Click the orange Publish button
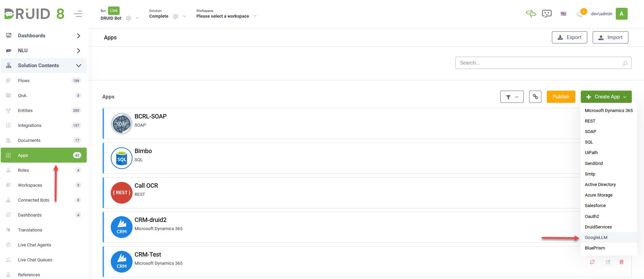The width and height of the screenshot is (644, 279). click(x=561, y=97)
